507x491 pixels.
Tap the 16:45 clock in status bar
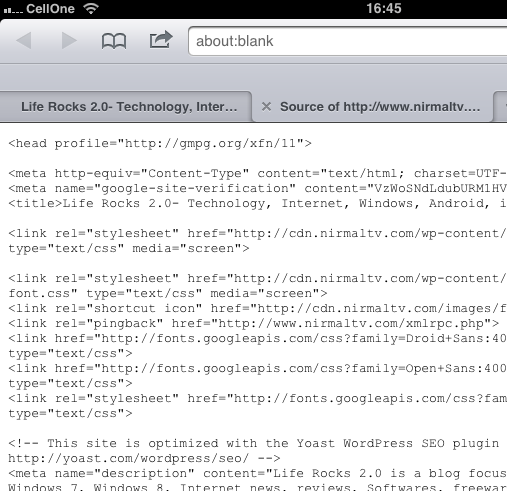pyautogui.click(x=384, y=8)
